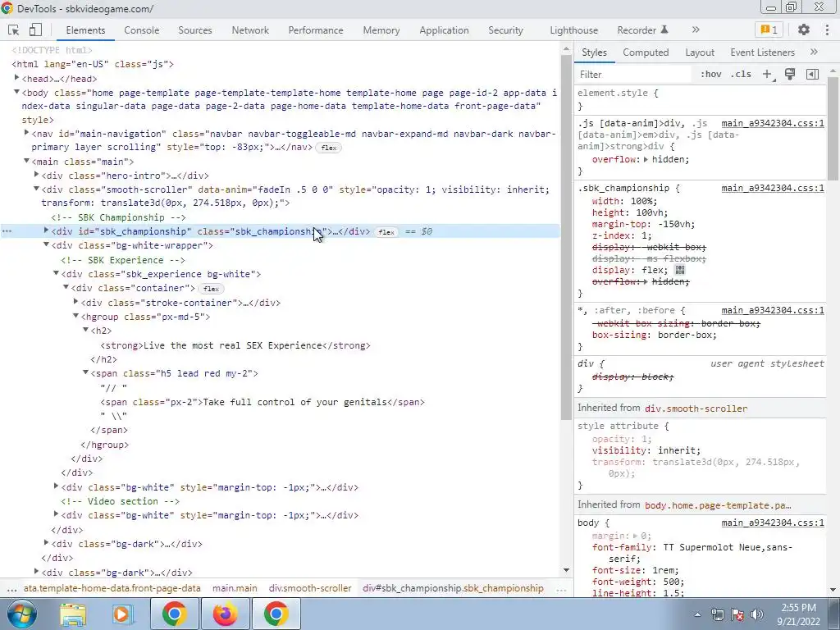
Task: Select main.main in the breadcrumb bar
Action: coord(235,588)
